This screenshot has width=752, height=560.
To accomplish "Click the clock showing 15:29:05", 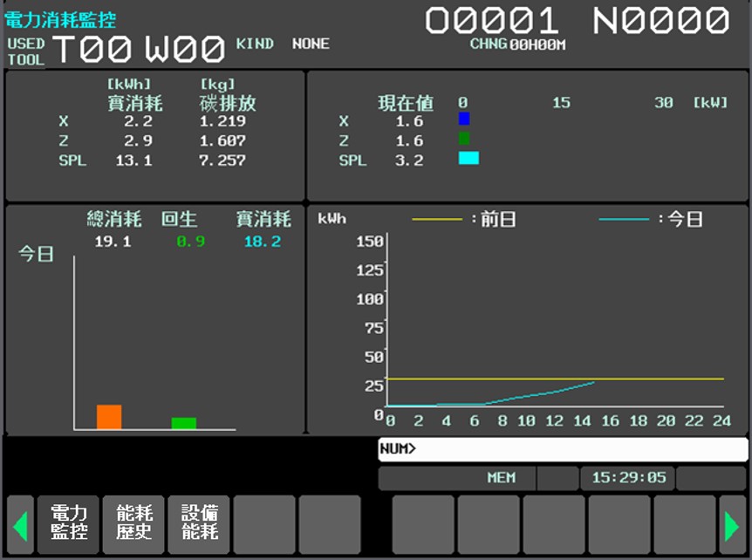I will tap(628, 477).
